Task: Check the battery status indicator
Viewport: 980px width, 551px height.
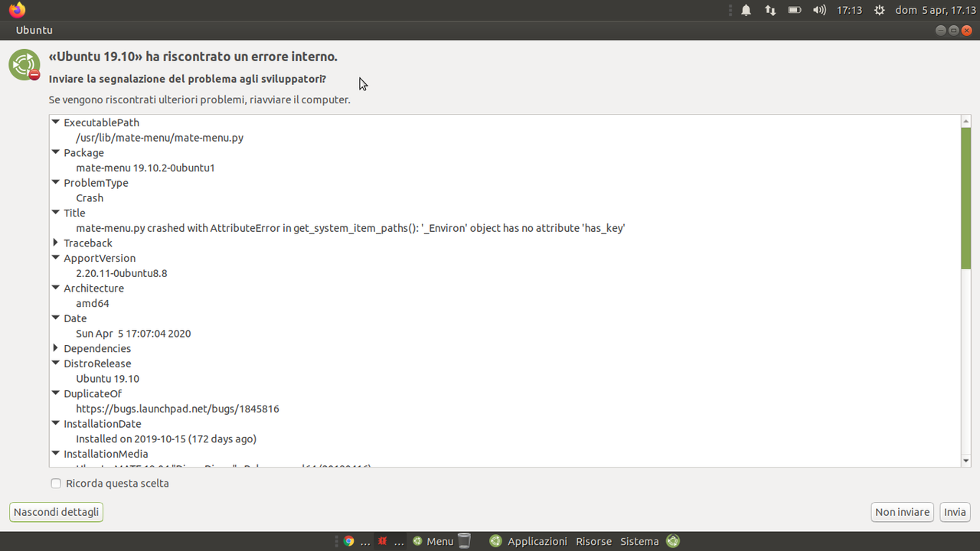Action: pos(795,11)
